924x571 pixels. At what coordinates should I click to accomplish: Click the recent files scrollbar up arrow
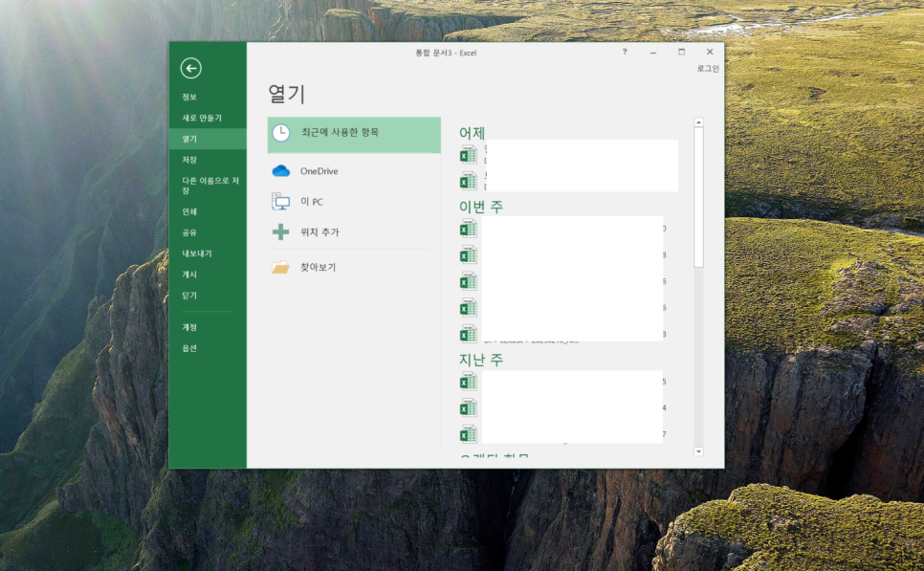[698, 122]
